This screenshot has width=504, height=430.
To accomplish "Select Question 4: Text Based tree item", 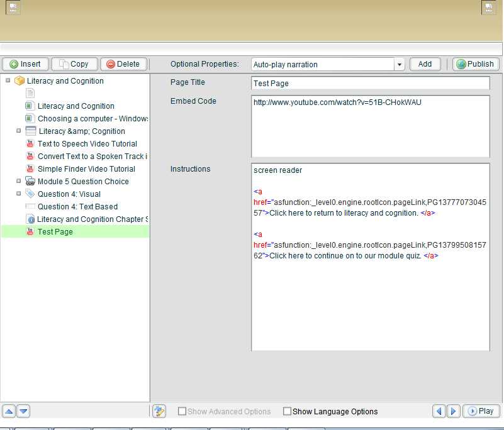I will (77, 206).
